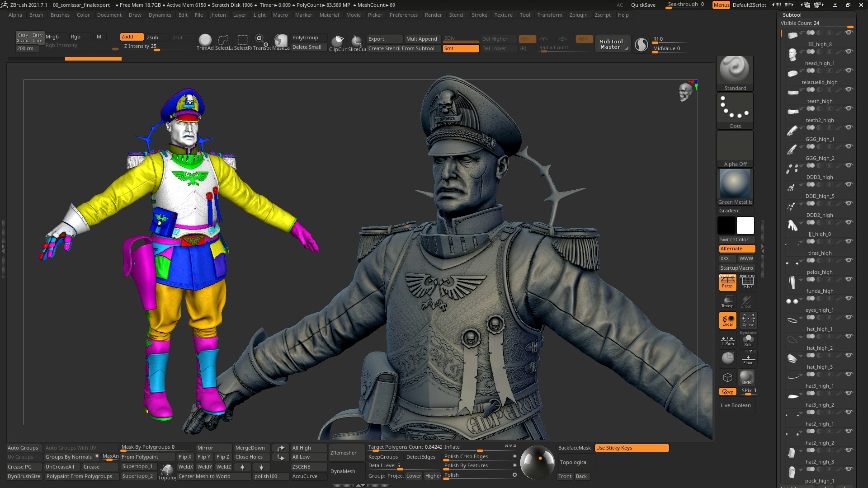The image size is (868, 488).
Task: Toggle Persp perspective mode off
Action: (727, 282)
